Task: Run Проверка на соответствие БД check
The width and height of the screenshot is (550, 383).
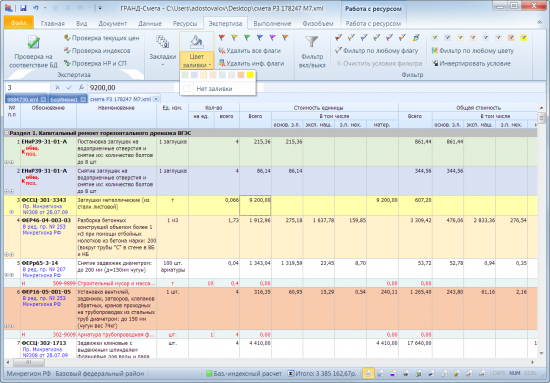Action: coord(33,52)
